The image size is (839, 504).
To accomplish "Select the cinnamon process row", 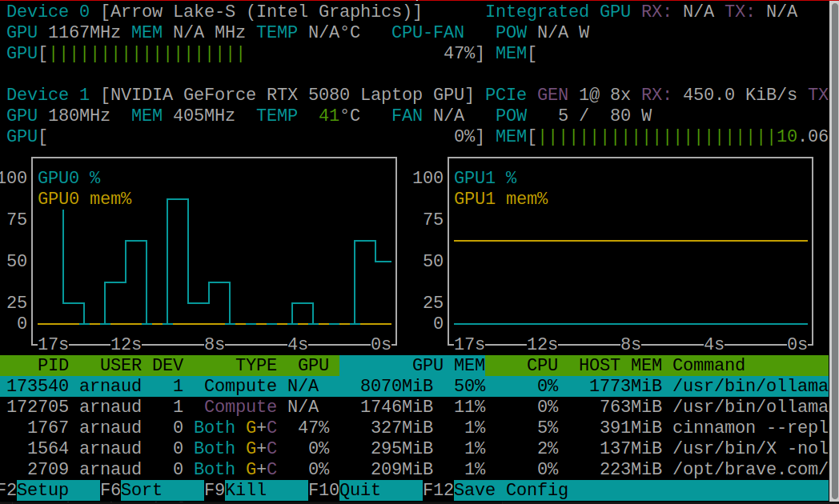I will point(320,427).
